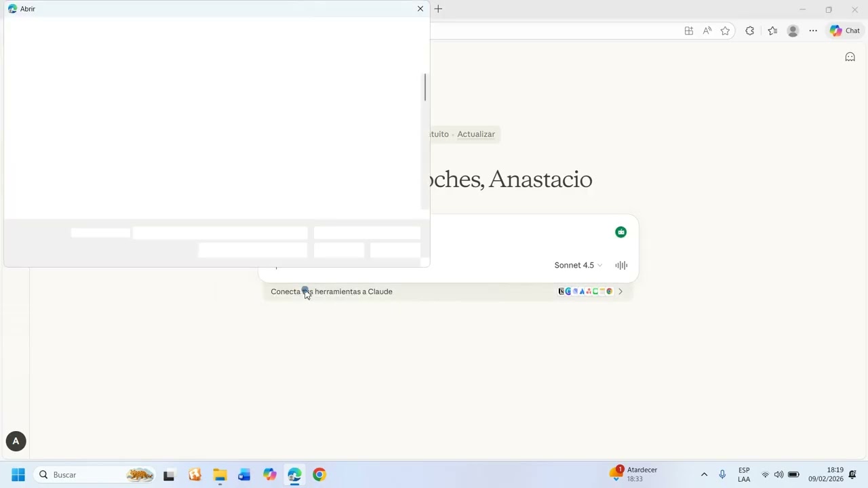Screen dimensions: 868x488
Task: Open the ESP LAA language switcher
Action: pyautogui.click(x=744, y=474)
